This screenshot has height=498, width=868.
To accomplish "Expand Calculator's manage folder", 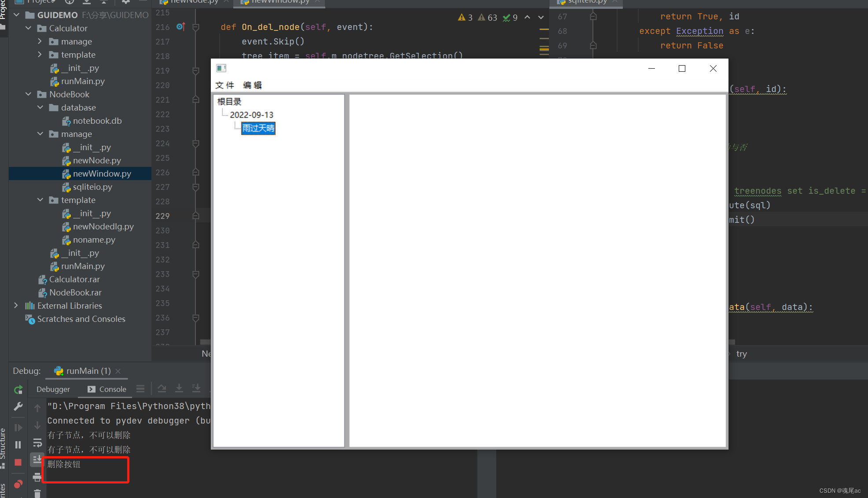I will pos(40,41).
